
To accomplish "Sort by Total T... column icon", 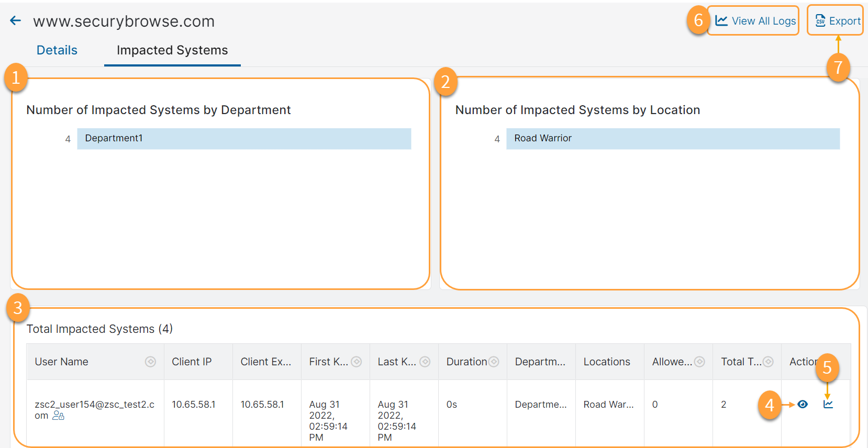I will (768, 362).
